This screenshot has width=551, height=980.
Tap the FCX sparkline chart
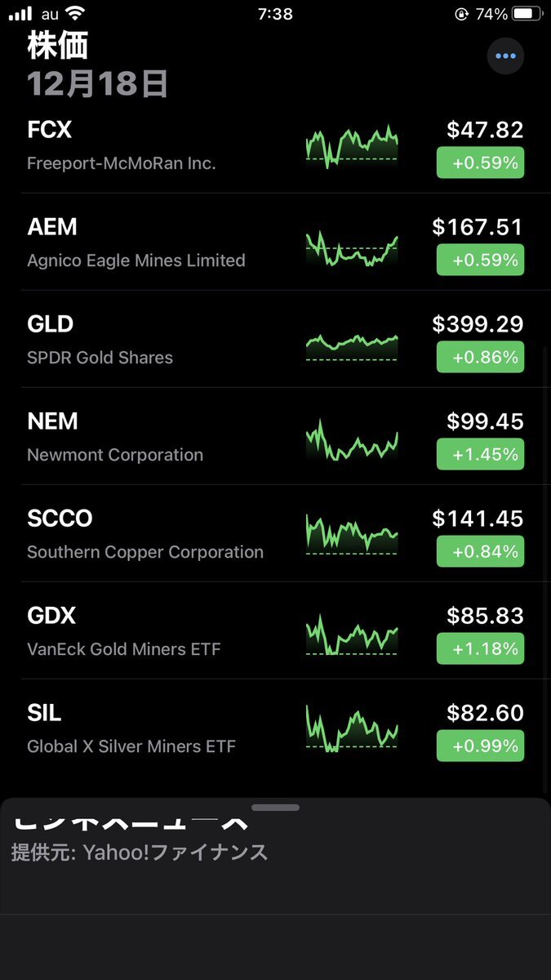352,147
